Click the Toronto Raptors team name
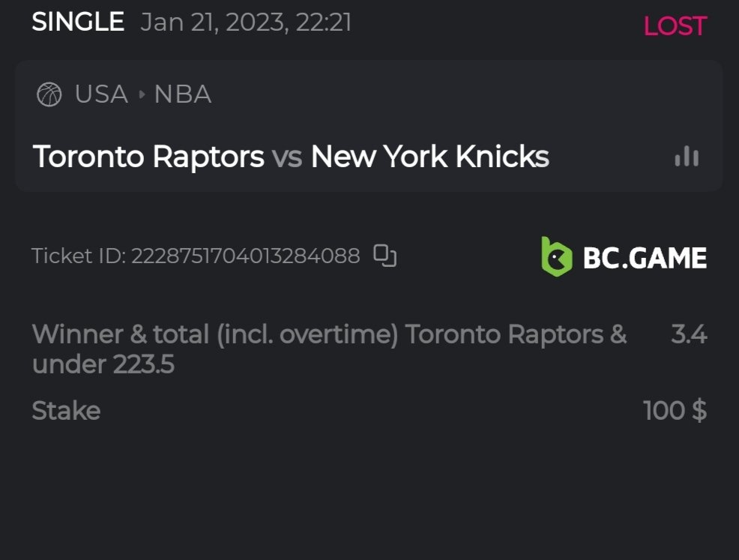This screenshot has height=560, width=739. [148, 157]
